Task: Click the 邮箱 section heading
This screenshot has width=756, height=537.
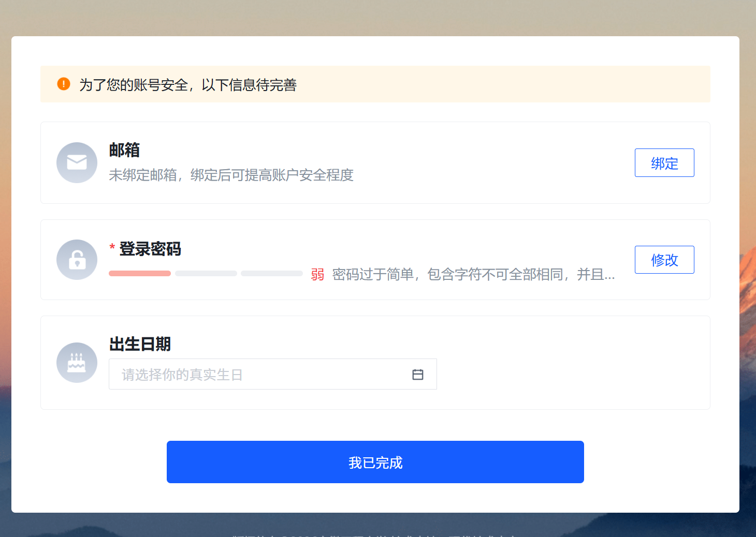Action: [x=124, y=150]
